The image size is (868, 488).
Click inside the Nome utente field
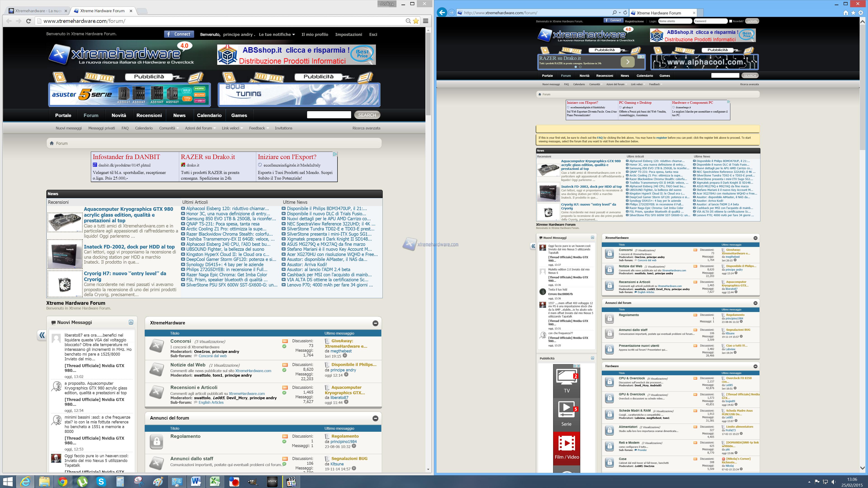674,21
